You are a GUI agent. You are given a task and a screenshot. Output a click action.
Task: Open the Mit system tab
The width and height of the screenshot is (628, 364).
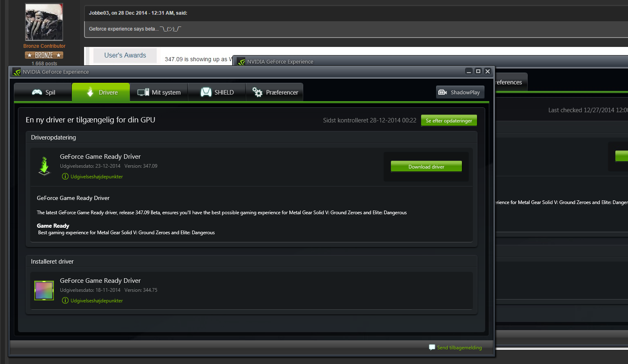point(159,92)
